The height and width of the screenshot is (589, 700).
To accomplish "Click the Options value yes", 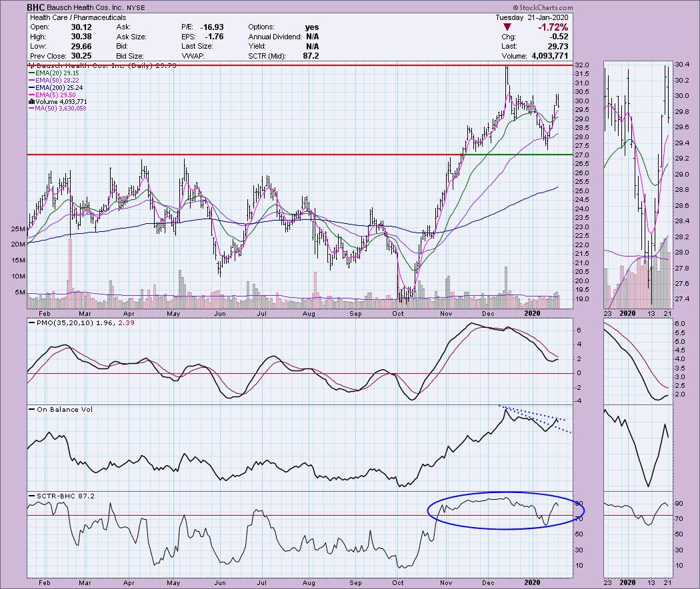I will 312,27.
